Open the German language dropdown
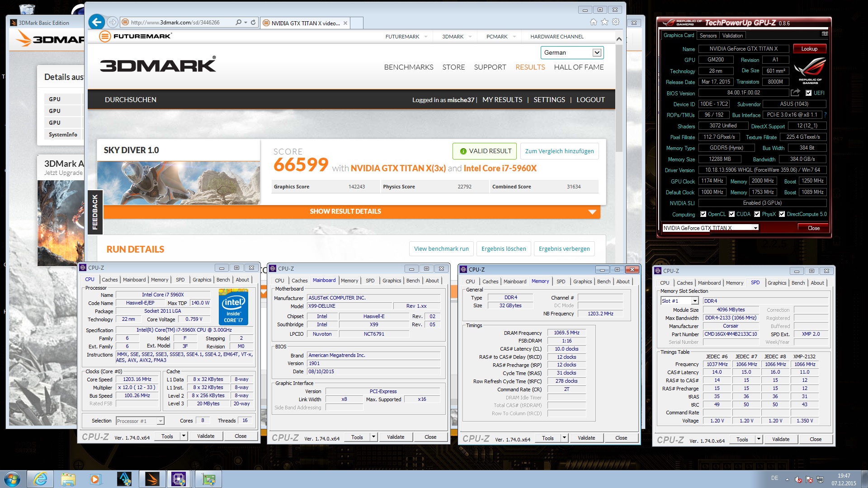This screenshot has height=488, width=868. (x=572, y=52)
